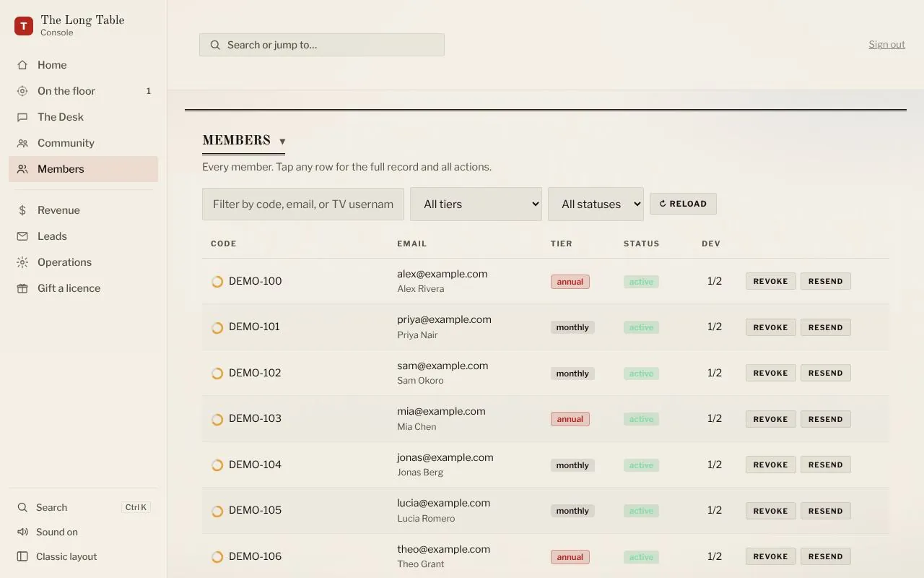Click the Revenue dollar sign icon
The image size is (924, 578).
tap(22, 210)
